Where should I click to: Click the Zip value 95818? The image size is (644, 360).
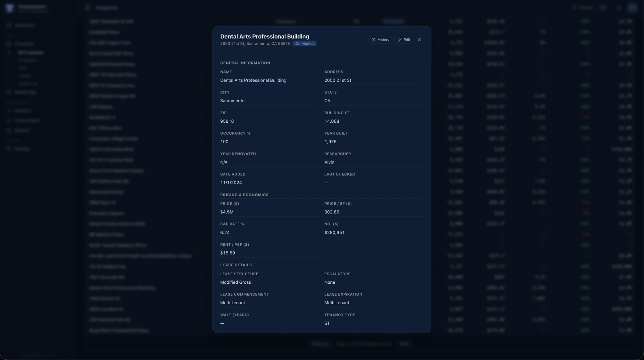[227, 121]
